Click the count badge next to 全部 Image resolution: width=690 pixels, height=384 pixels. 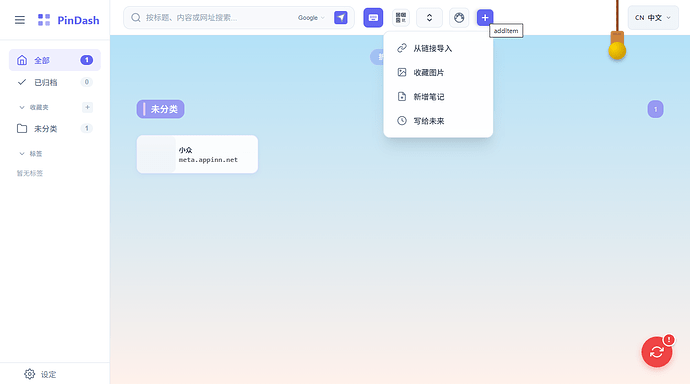click(x=86, y=60)
